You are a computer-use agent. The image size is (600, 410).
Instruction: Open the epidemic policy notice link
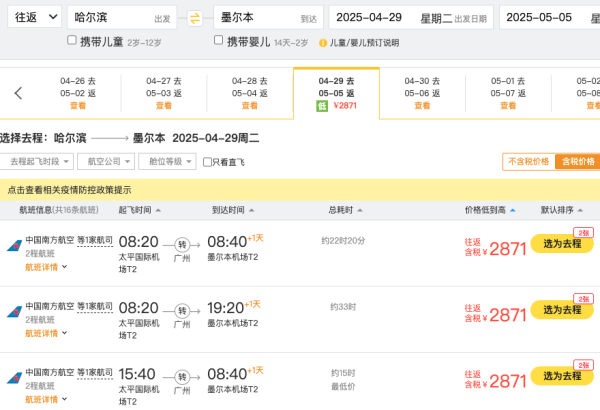(69, 190)
